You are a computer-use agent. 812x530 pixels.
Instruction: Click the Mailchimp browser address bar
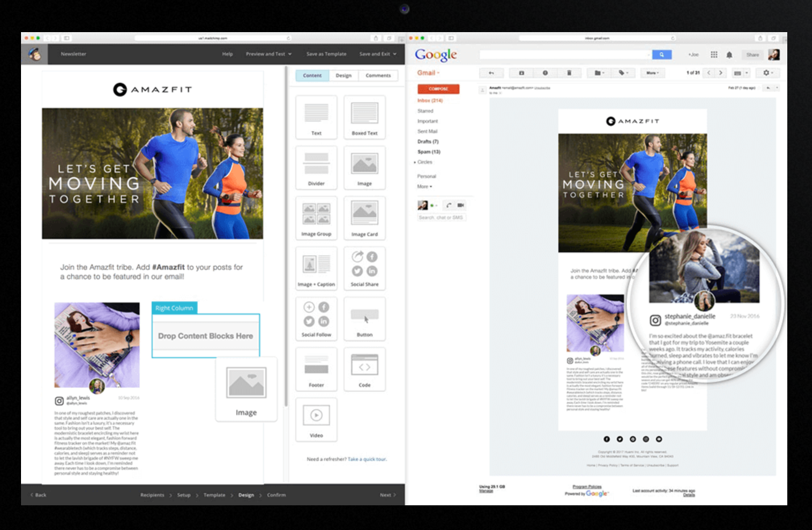click(x=213, y=38)
